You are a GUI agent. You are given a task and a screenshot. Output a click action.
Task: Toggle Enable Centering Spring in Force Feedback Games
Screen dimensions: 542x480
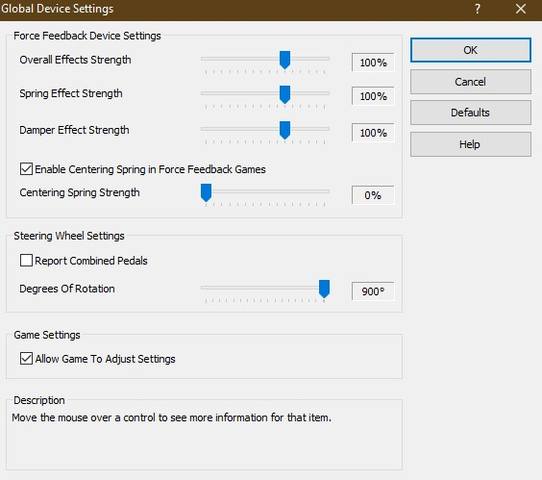26,169
